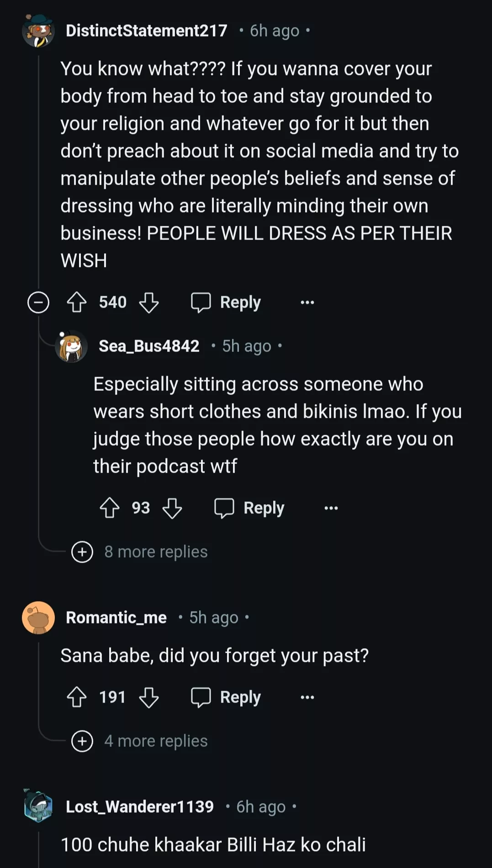Open more options for DistinctStatement217's comment
Viewport: 492px width, 868px height.
pyautogui.click(x=307, y=302)
